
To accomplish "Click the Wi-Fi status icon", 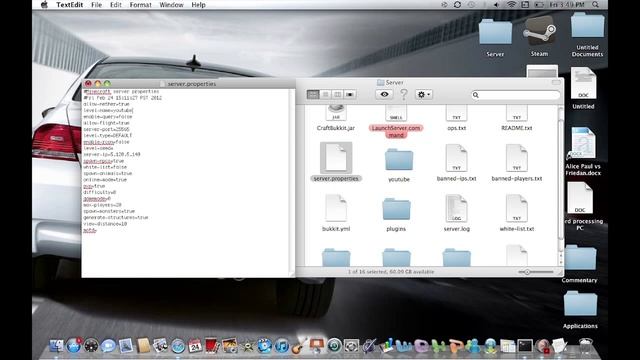I will tap(511, 5).
